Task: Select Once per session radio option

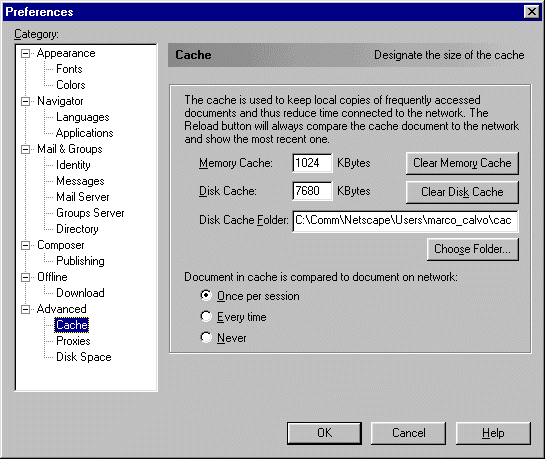Action: (206, 296)
